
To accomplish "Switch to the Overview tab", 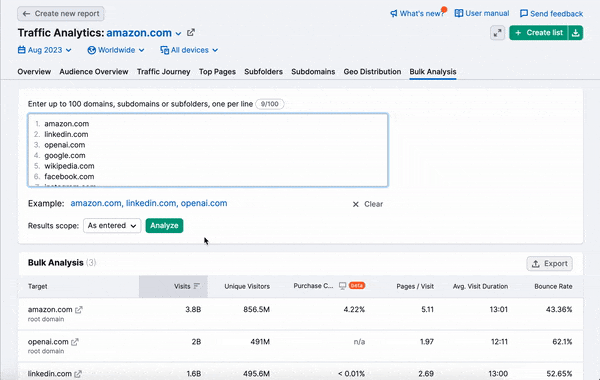I will [x=34, y=72].
